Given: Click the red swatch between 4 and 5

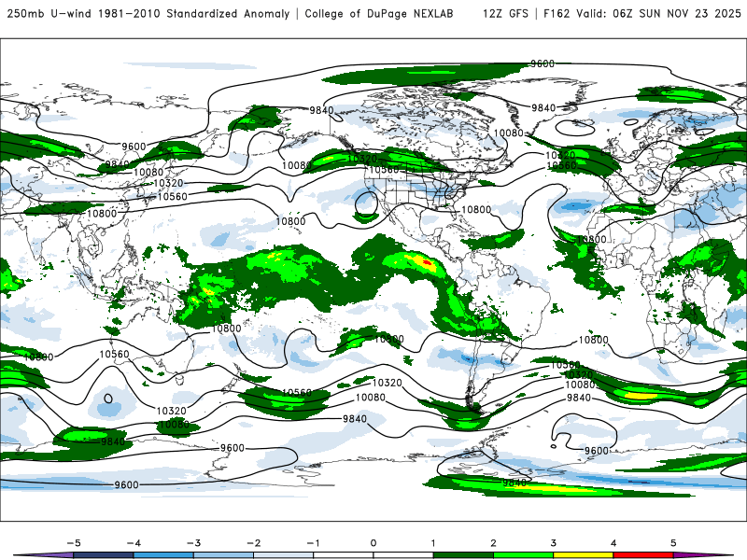Looking at the screenshot, I should click(643, 555).
